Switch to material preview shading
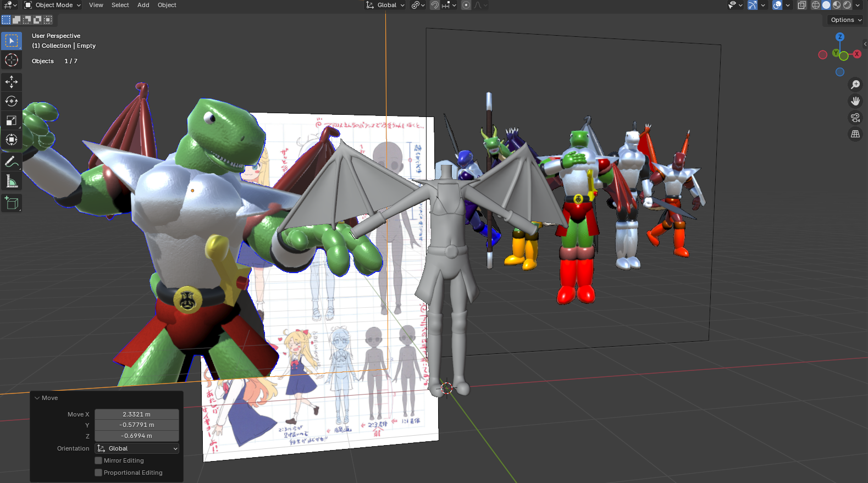Screen dimensions: 868x483 pyautogui.click(x=837, y=5)
